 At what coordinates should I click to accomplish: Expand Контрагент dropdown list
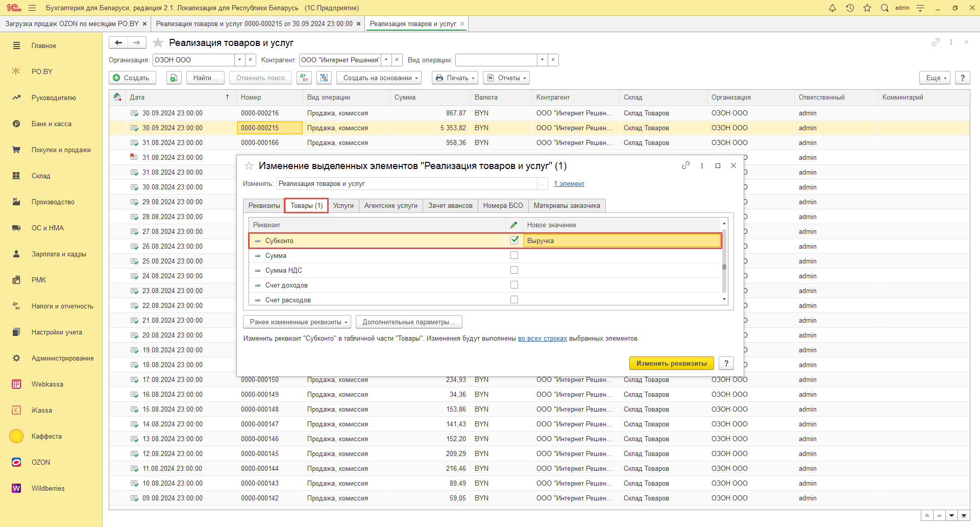pos(386,60)
